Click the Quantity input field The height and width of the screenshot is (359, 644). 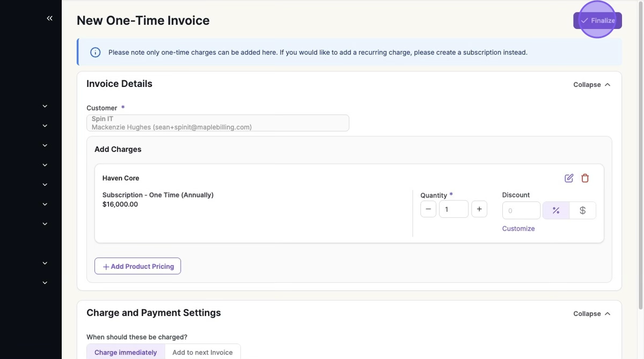(x=453, y=209)
